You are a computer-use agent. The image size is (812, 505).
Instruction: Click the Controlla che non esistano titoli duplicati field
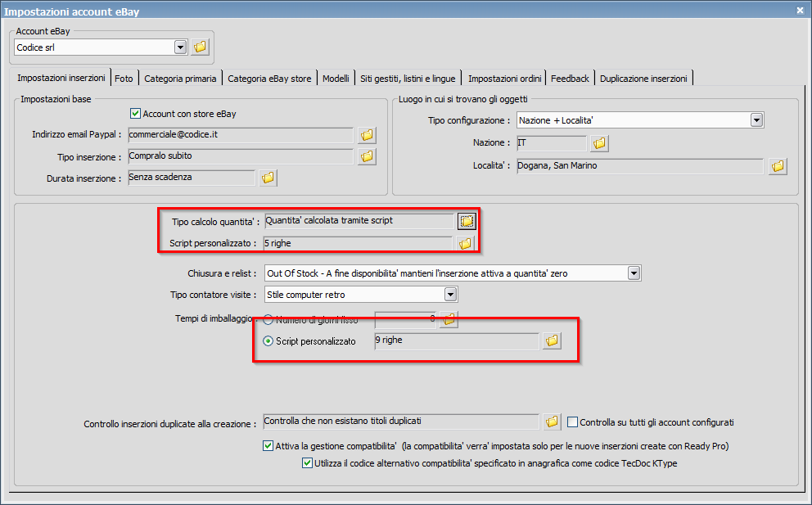pos(401,421)
